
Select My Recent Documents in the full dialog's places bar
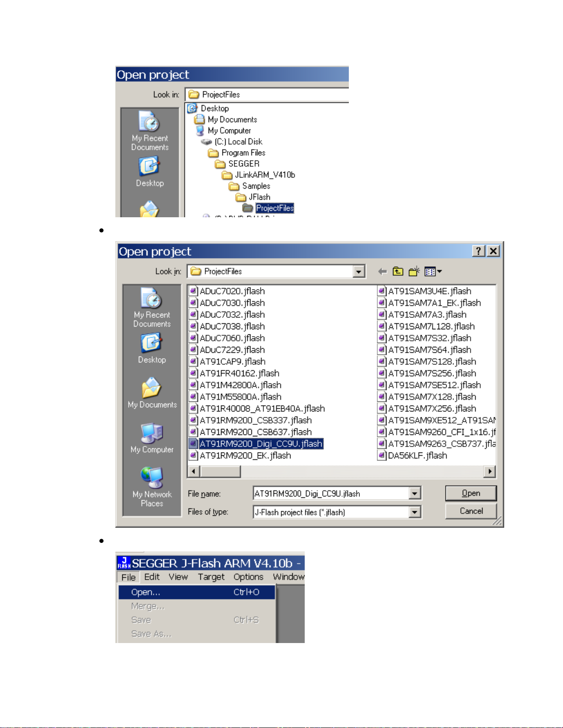(x=152, y=307)
